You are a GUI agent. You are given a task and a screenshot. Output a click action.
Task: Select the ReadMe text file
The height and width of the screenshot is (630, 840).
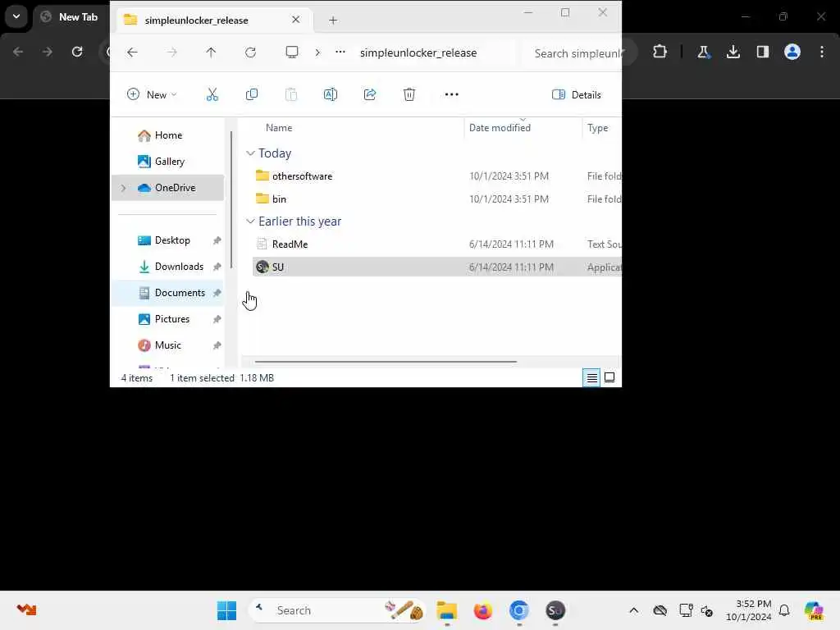290,244
